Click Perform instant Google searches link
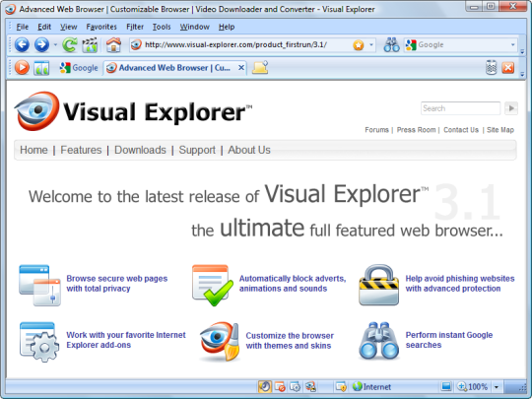This screenshot has width=532, height=399. (x=449, y=340)
